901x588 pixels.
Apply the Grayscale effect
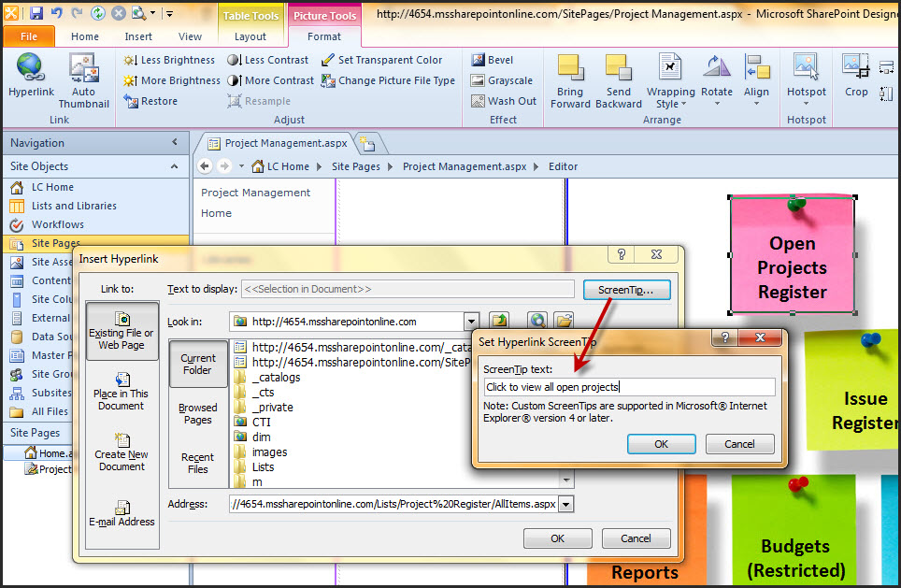point(502,80)
